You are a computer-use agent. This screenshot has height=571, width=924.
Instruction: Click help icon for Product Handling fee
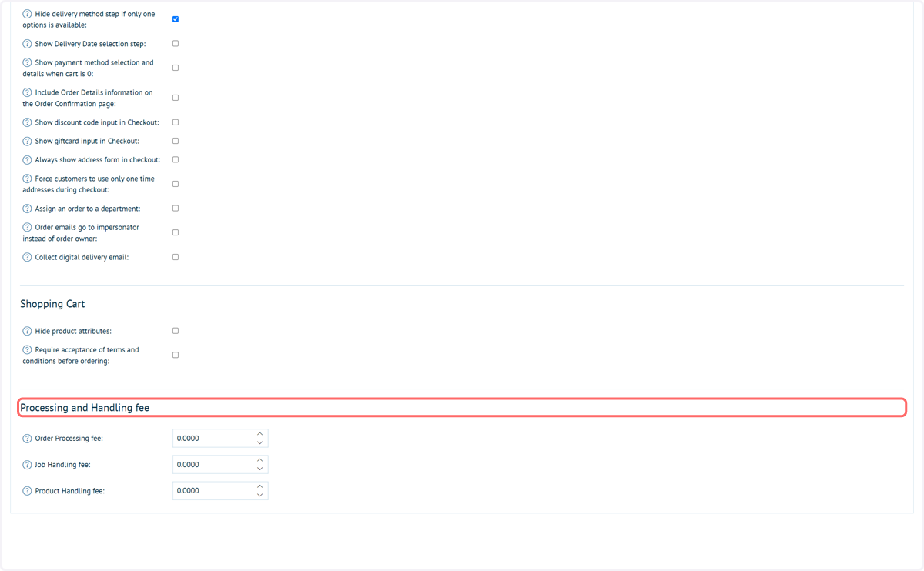point(27,491)
